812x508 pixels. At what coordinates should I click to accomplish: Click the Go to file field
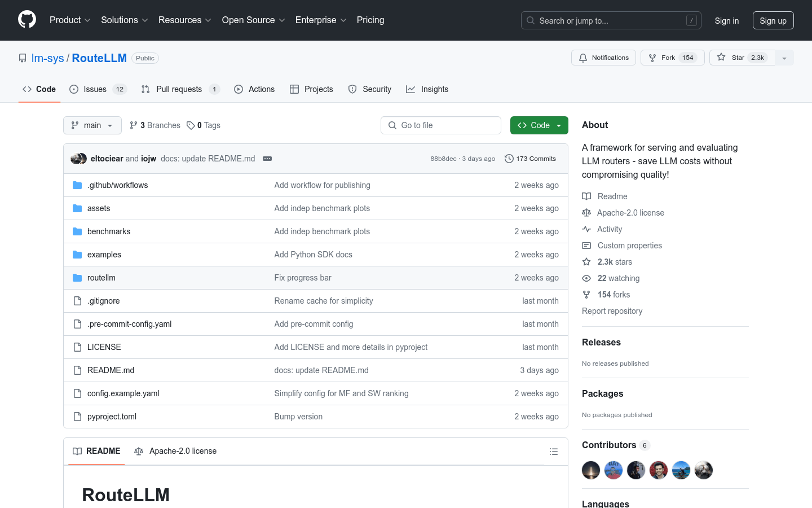(441, 125)
